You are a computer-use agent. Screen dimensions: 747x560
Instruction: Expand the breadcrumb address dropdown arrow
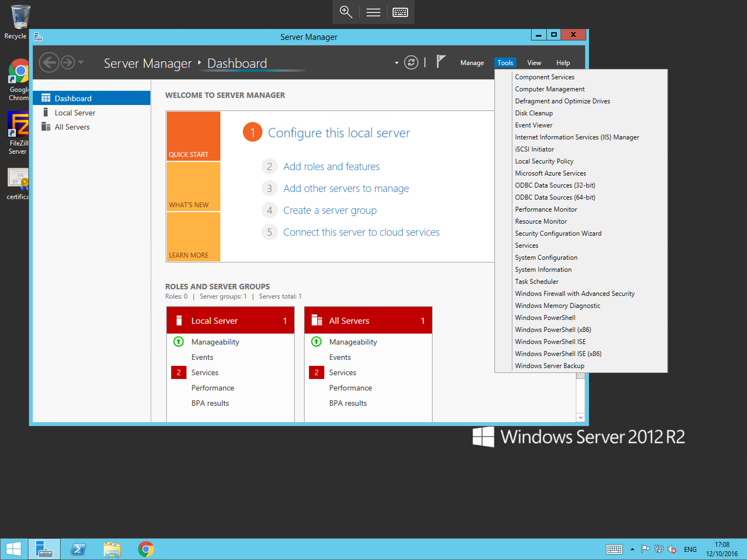click(396, 63)
